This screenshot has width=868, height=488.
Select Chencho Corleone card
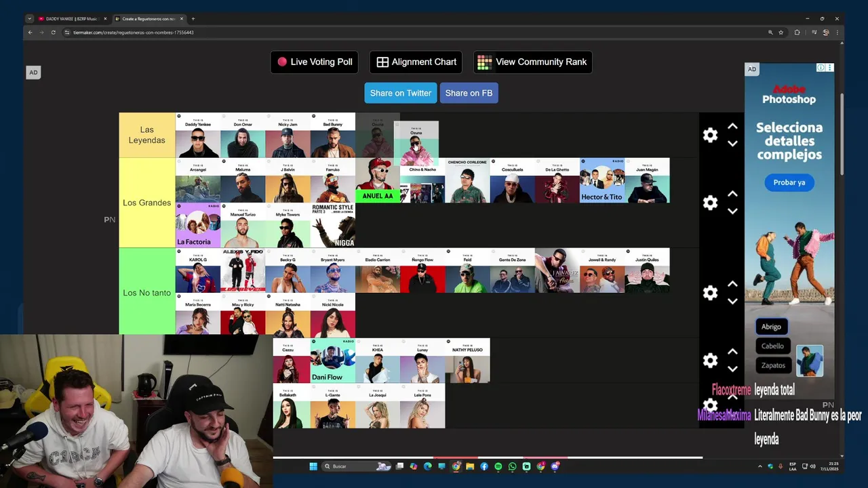click(x=467, y=180)
